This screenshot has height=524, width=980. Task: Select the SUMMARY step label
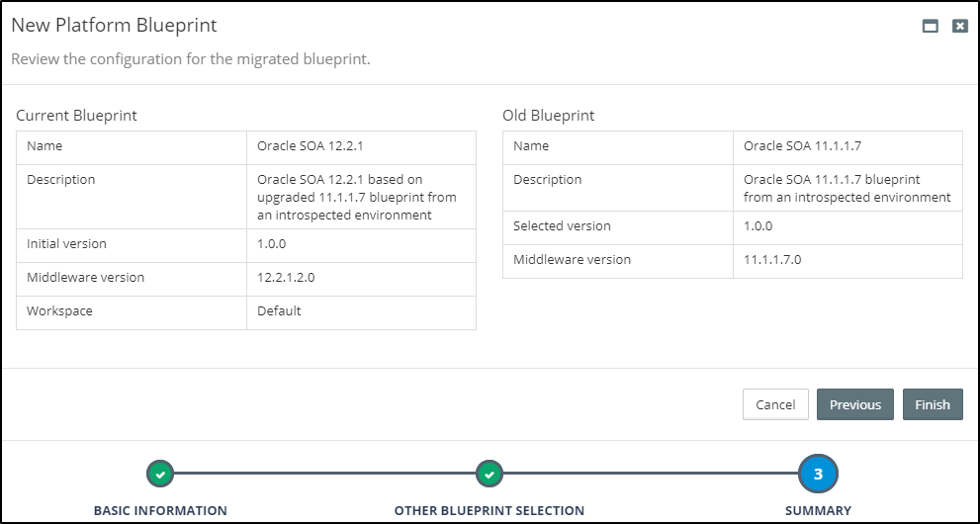[x=818, y=510]
